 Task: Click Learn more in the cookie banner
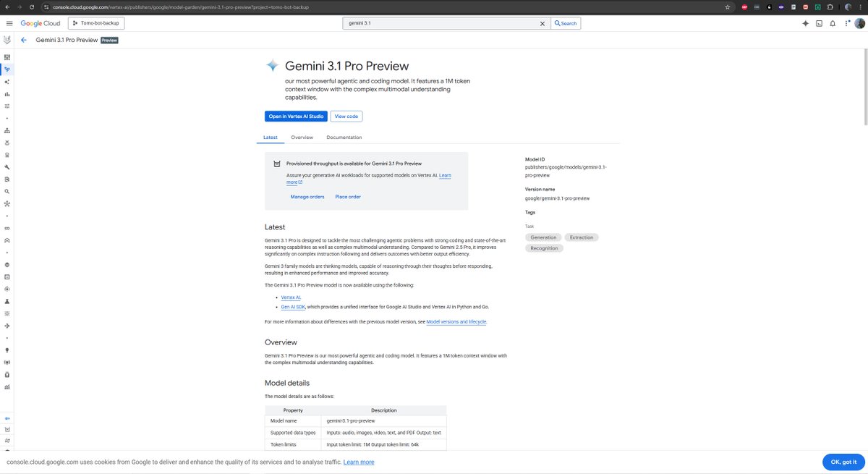pos(359,462)
